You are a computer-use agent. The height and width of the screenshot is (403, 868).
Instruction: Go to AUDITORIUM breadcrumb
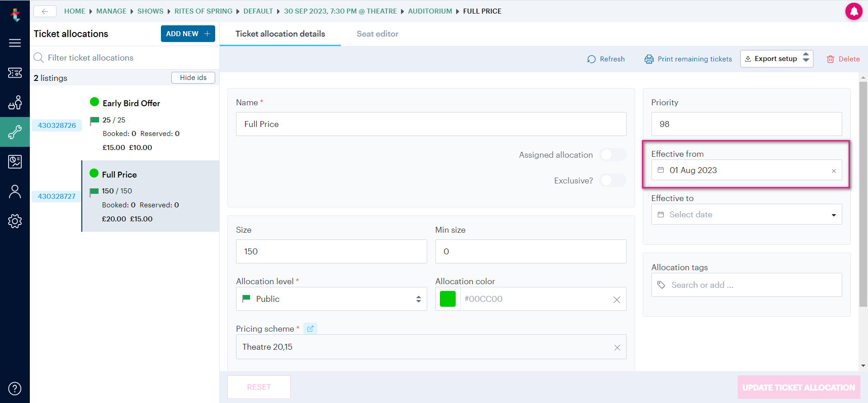pos(430,11)
